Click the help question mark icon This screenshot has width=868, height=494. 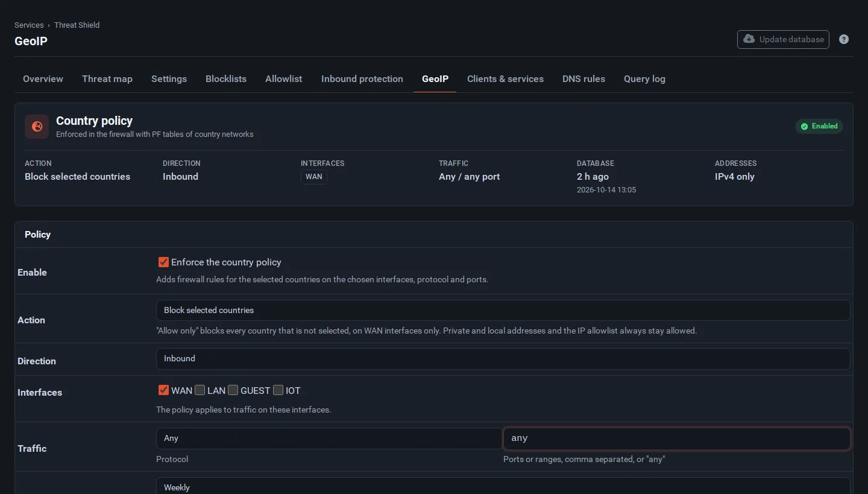[844, 39]
